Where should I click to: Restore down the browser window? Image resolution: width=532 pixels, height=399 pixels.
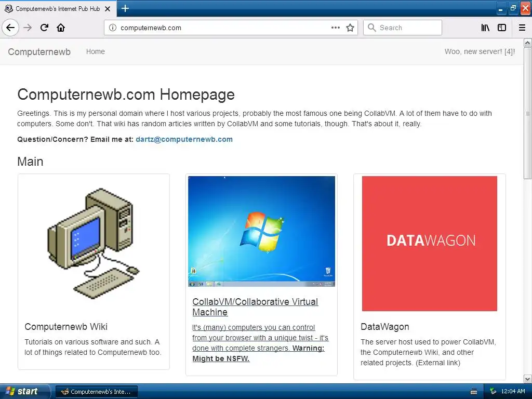(513, 9)
